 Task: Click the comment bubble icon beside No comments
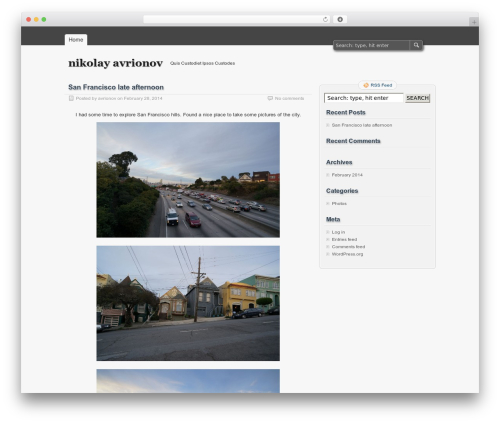point(270,98)
